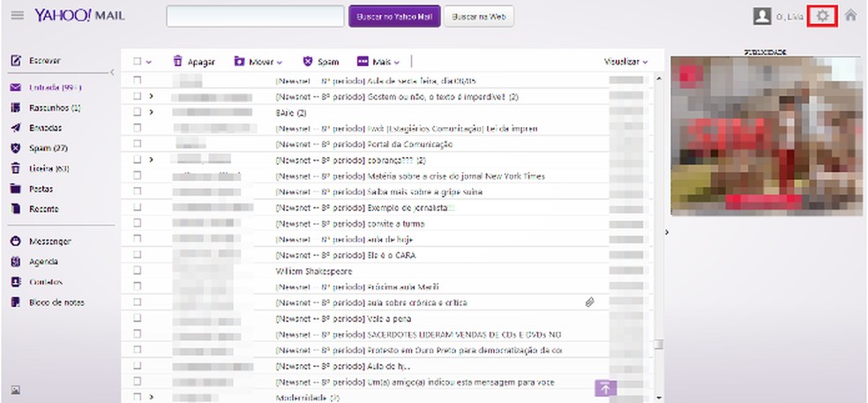Click the Yahoo Mail logo

tap(79, 16)
